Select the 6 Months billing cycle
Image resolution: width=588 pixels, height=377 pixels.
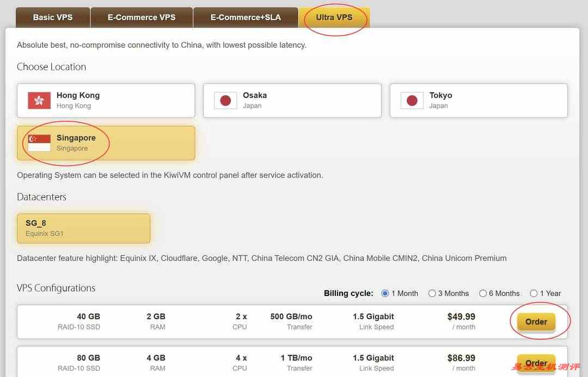coord(482,293)
